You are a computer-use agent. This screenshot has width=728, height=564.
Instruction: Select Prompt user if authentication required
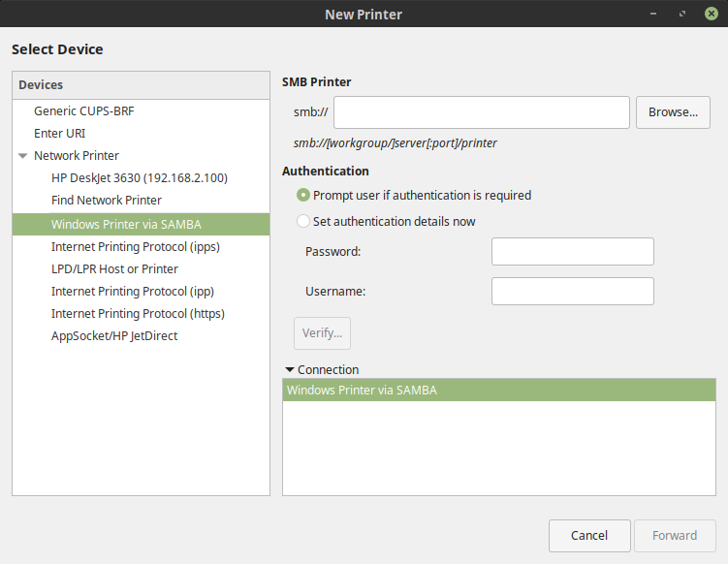[303, 195]
